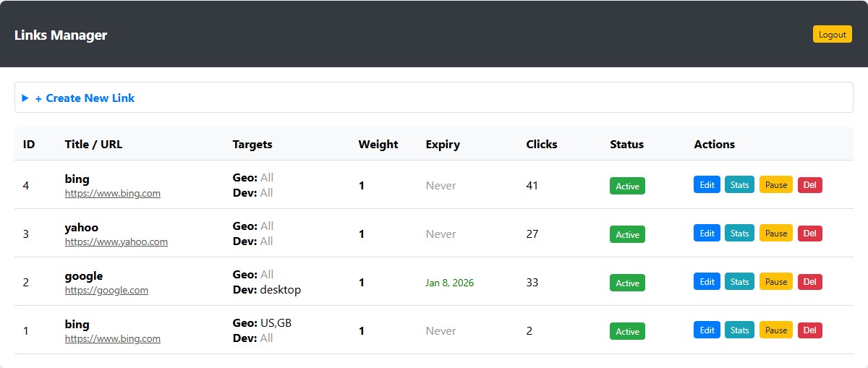Click the Weight column header
Screen dimensions: 868x368
(378, 144)
